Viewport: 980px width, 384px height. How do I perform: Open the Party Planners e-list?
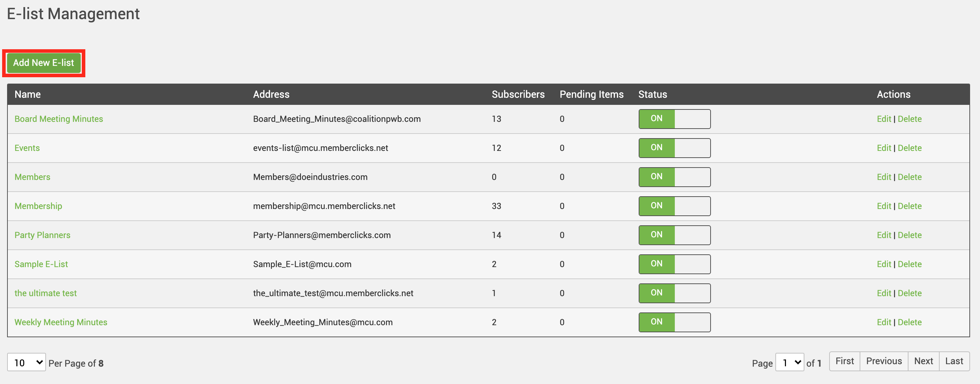[42, 235]
